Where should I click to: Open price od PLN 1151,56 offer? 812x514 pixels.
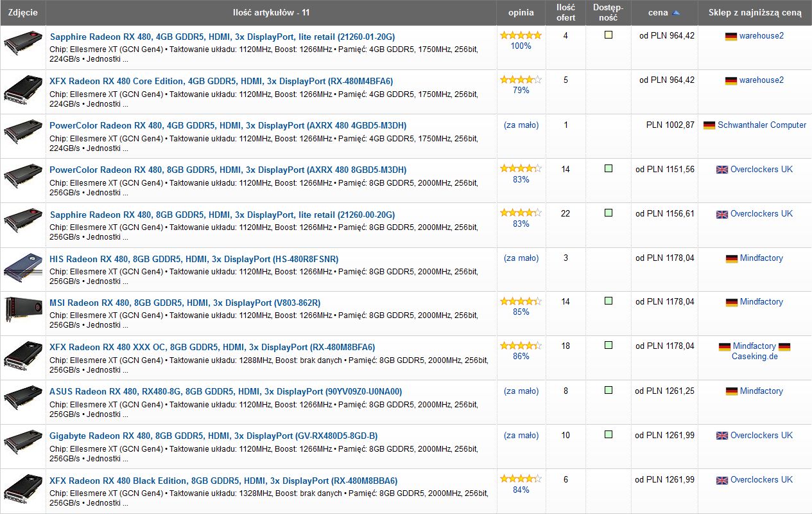[x=665, y=170]
